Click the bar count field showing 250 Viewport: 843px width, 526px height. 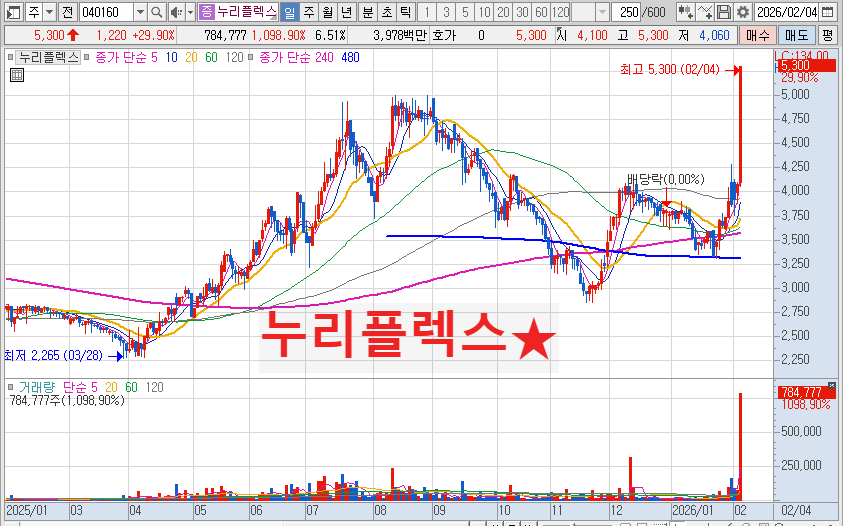coord(626,12)
